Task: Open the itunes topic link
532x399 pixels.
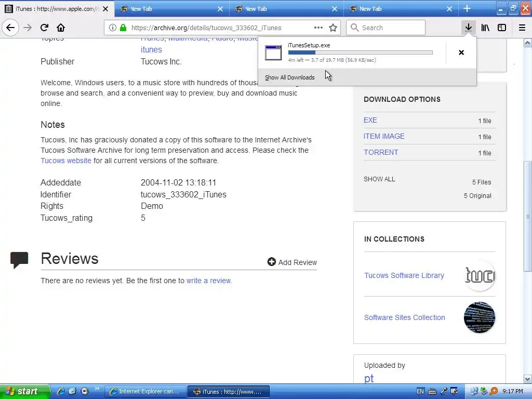Action: [151, 49]
